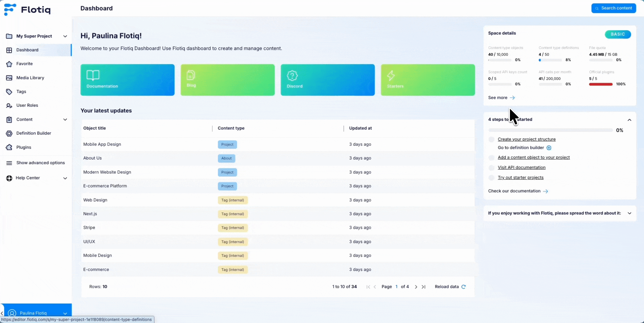Select Favorite in the sidebar

(x=24, y=64)
